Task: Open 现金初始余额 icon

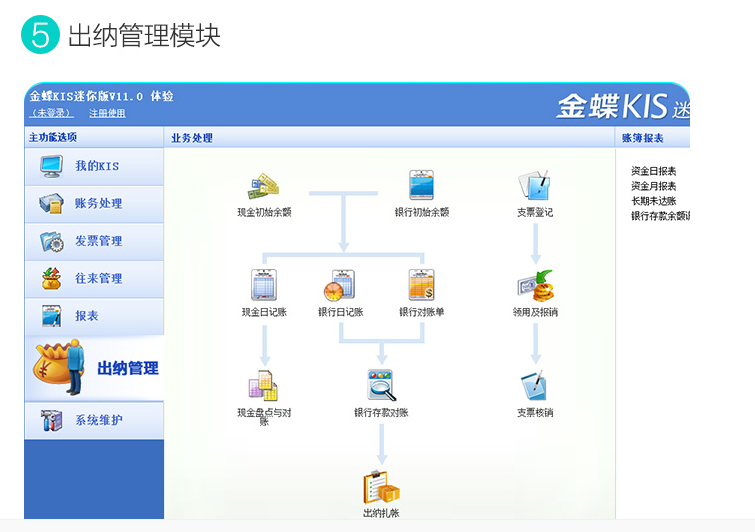Action: coord(264,187)
